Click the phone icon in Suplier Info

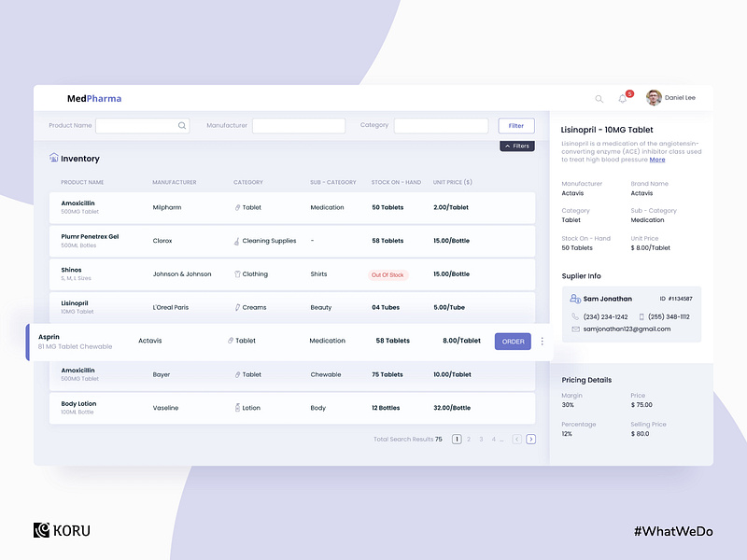point(577,316)
